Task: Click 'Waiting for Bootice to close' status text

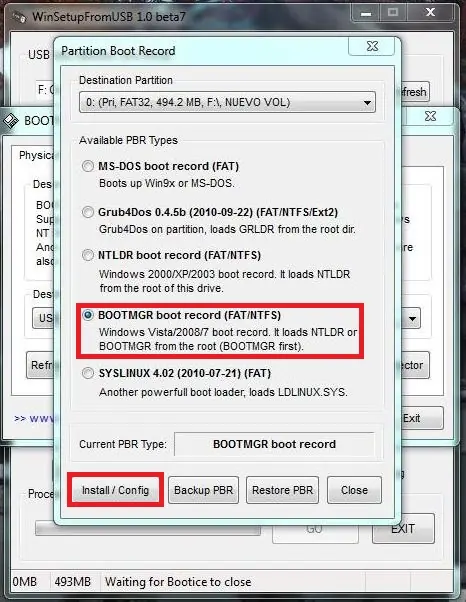Action: click(178, 582)
